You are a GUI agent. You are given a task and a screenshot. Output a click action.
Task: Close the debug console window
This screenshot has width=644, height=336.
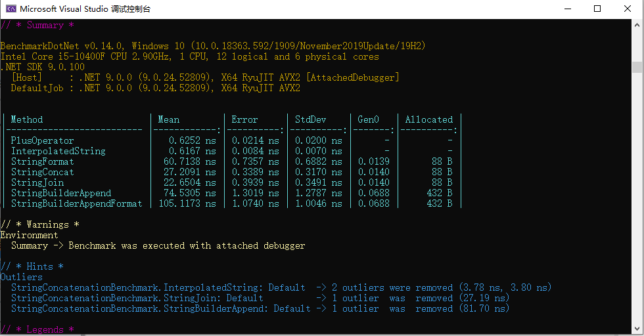tap(627, 9)
